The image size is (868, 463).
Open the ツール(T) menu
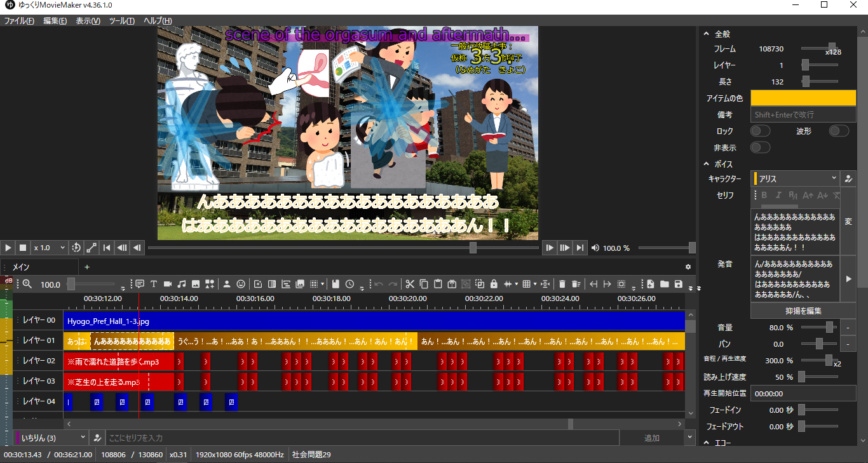(x=121, y=21)
